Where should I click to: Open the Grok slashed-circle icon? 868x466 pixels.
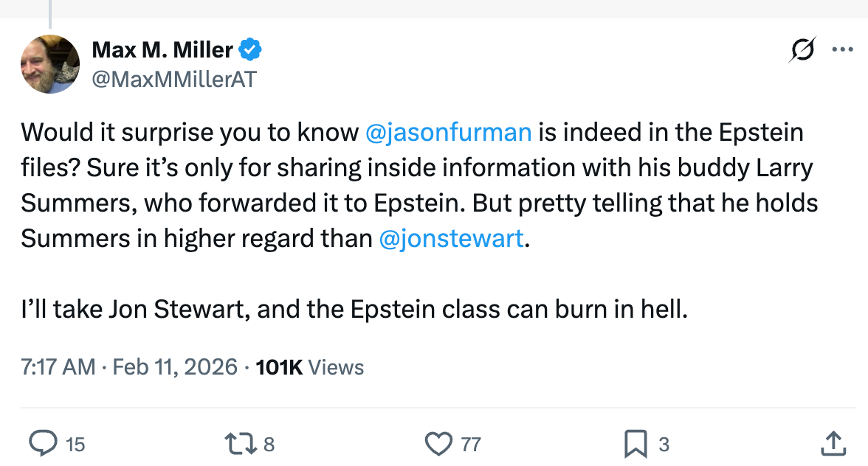tap(802, 50)
